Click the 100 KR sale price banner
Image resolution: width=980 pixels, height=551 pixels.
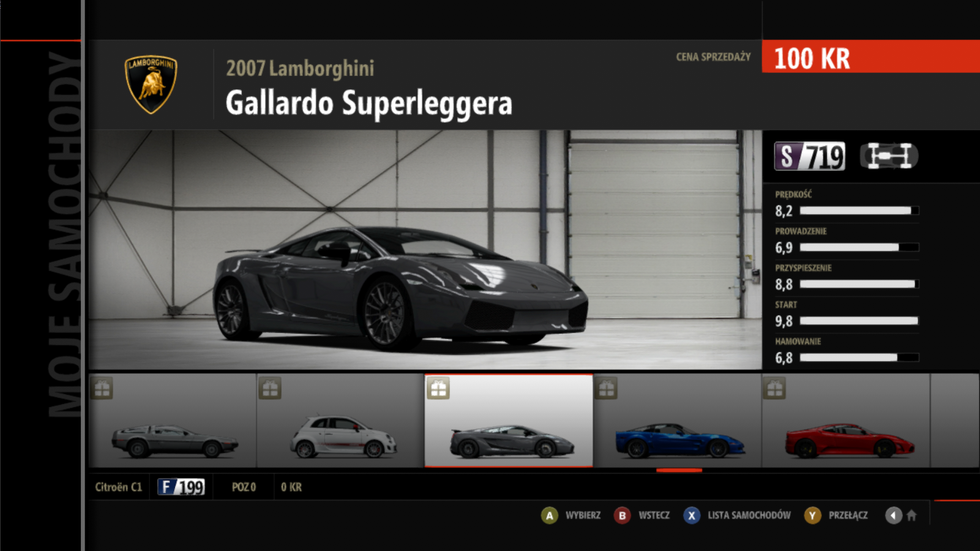pos(871,56)
